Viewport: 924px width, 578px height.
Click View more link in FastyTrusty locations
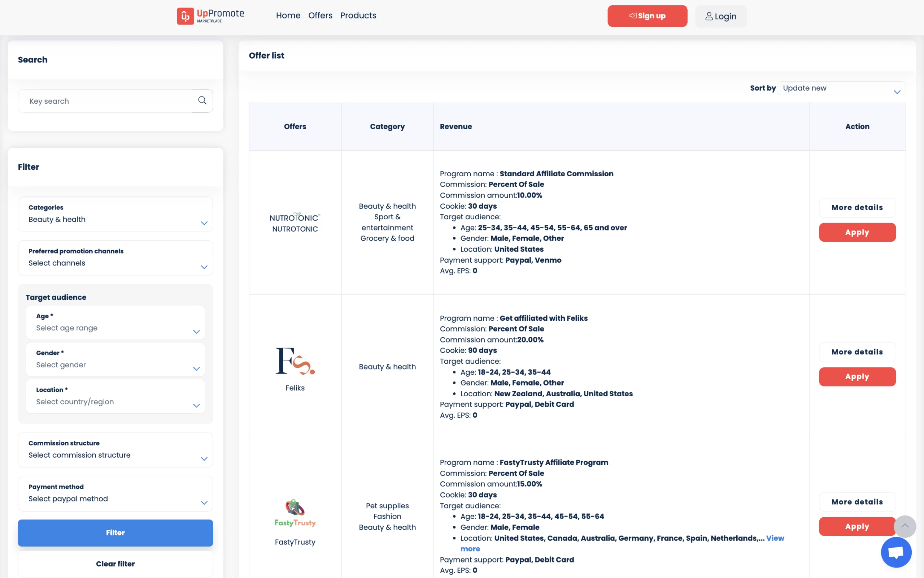pyautogui.click(x=775, y=538)
